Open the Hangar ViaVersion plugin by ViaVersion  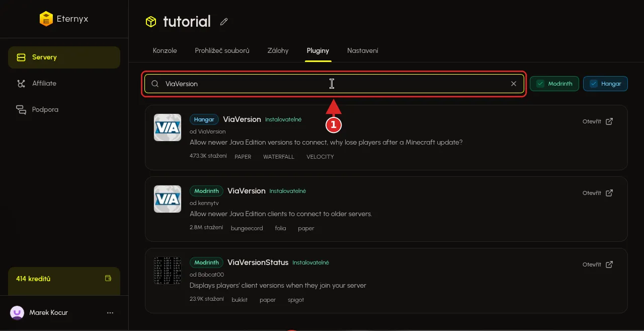coord(242,119)
